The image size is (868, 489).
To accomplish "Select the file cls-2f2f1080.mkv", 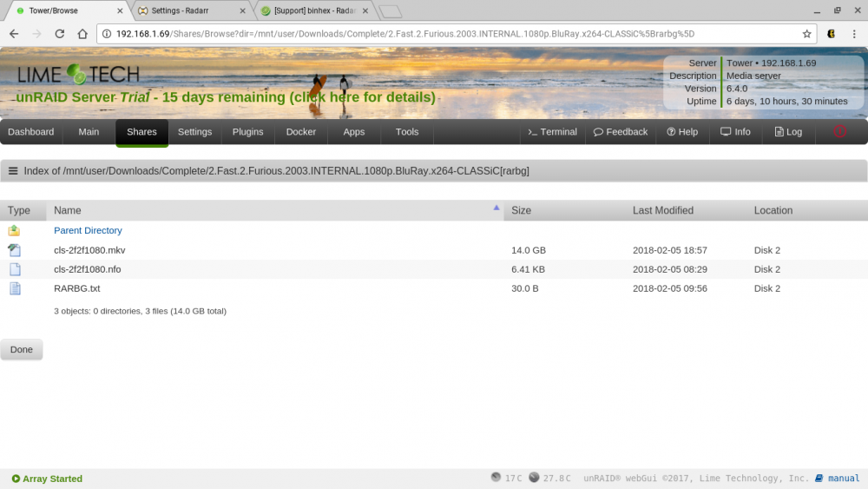I will click(x=89, y=250).
